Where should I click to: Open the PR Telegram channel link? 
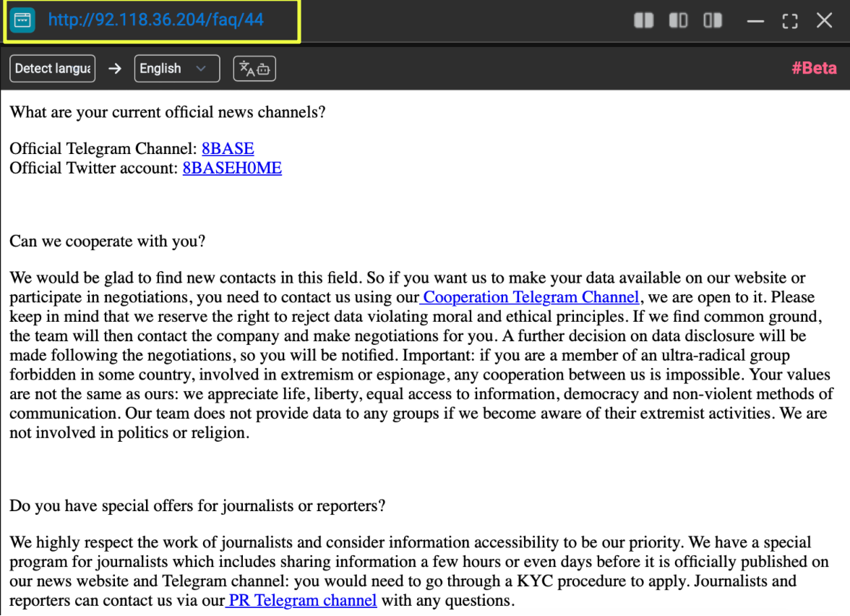coord(302,600)
